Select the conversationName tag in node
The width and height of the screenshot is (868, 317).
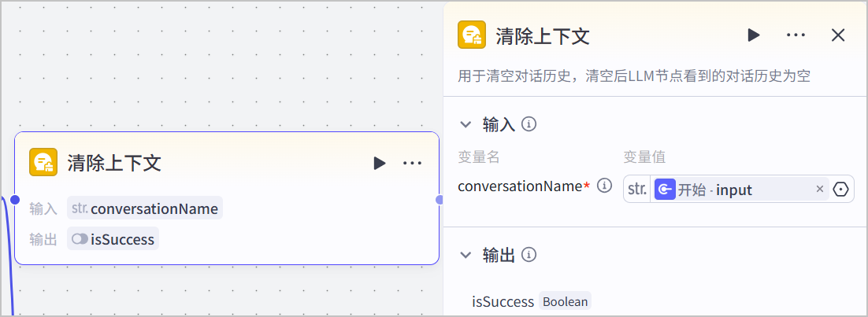[x=145, y=208]
